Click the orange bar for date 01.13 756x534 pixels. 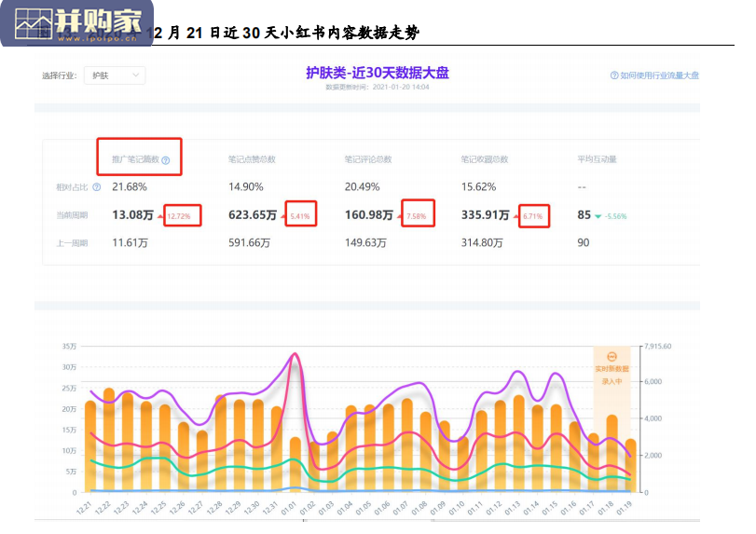519,444
